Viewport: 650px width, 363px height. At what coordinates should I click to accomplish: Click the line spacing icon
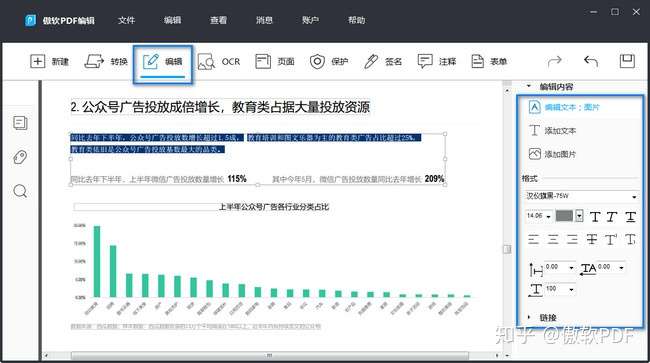(535, 269)
